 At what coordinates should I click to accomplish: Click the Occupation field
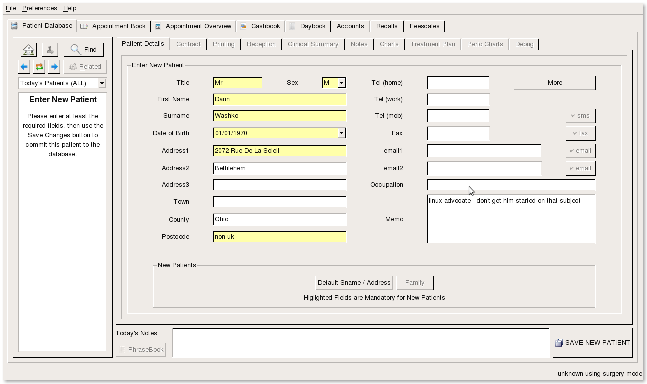point(511,185)
